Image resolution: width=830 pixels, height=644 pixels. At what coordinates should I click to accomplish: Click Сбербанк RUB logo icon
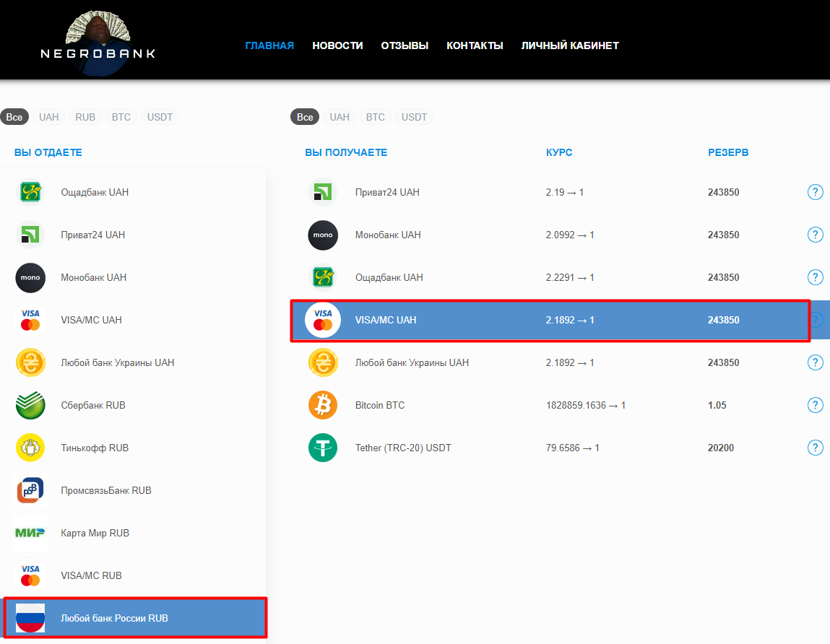tap(31, 405)
